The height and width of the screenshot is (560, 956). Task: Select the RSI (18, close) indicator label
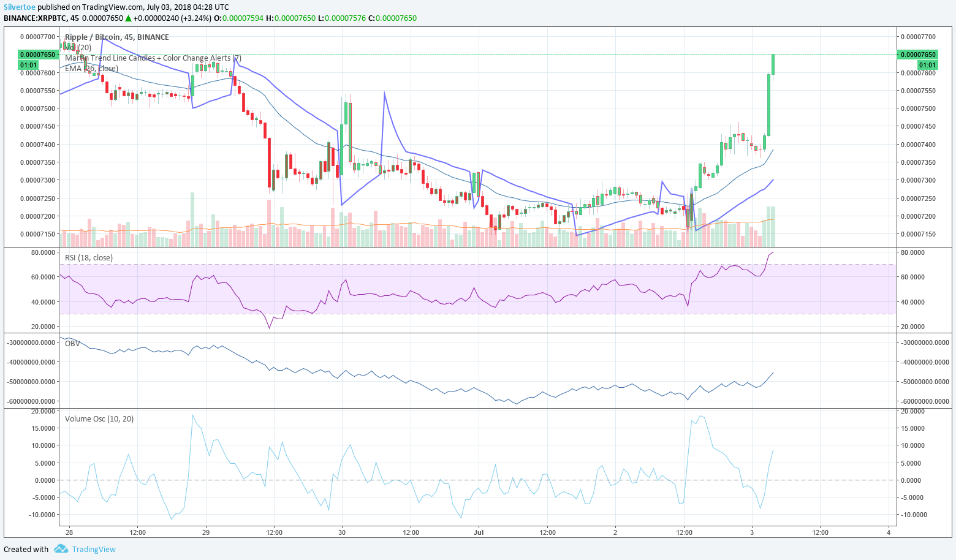coord(89,258)
